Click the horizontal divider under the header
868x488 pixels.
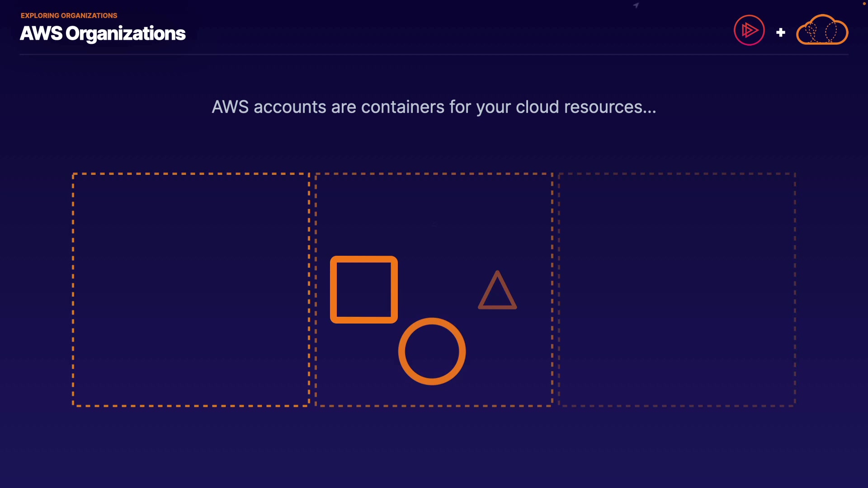click(x=434, y=54)
